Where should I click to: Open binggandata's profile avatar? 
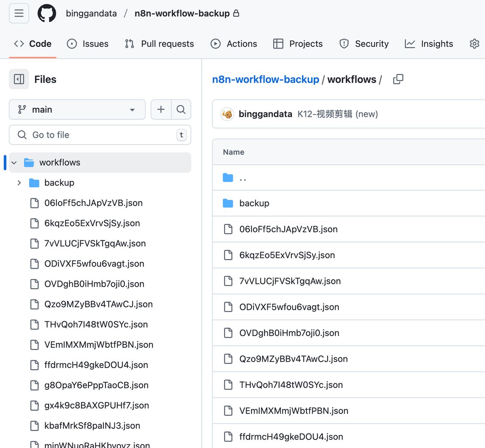click(227, 114)
